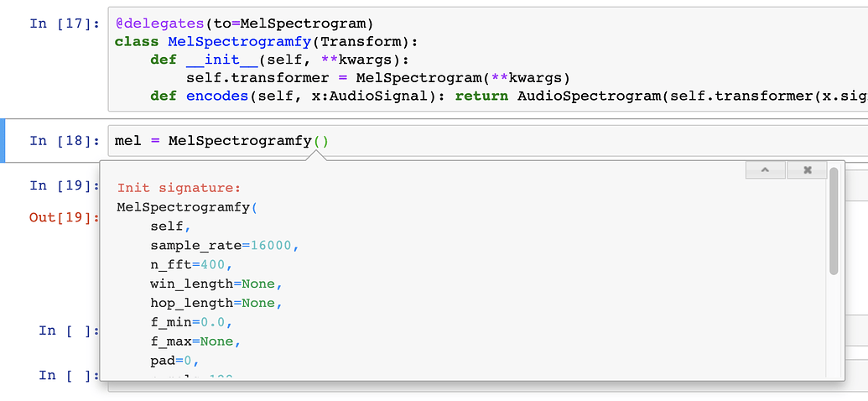Screen dimensions: 868x401
Task: Select the In [17] cell prompt
Action: point(64,23)
